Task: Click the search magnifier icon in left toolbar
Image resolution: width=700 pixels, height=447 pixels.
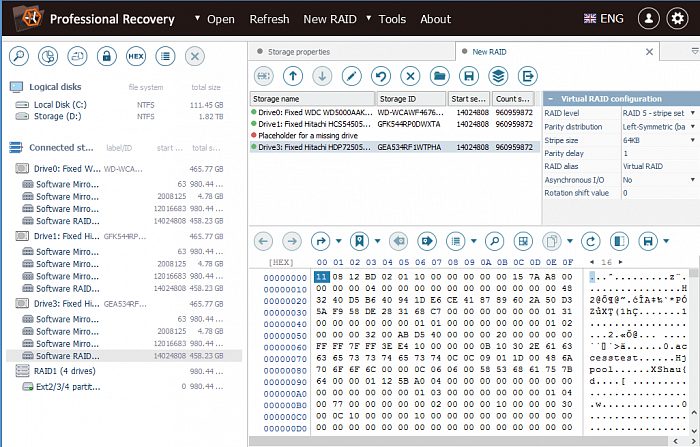Action: point(19,57)
